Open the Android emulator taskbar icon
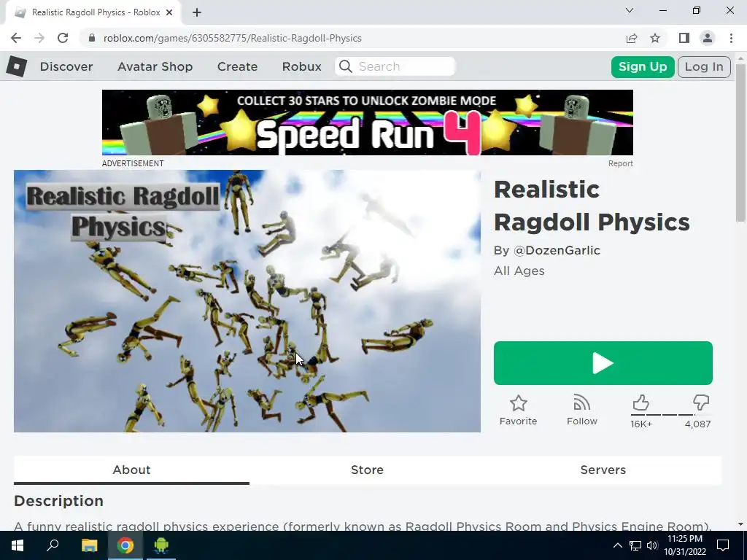Viewport: 747px width, 560px height. pos(161,545)
